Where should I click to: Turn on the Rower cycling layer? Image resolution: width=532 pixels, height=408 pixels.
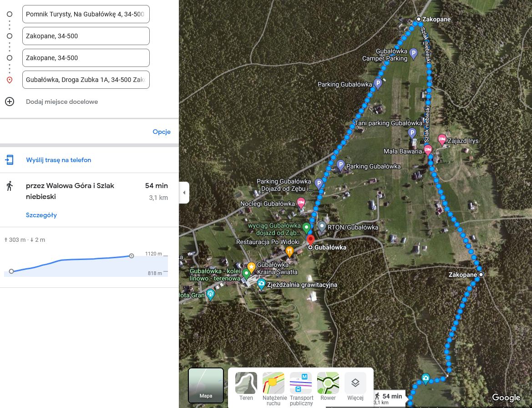point(328,387)
